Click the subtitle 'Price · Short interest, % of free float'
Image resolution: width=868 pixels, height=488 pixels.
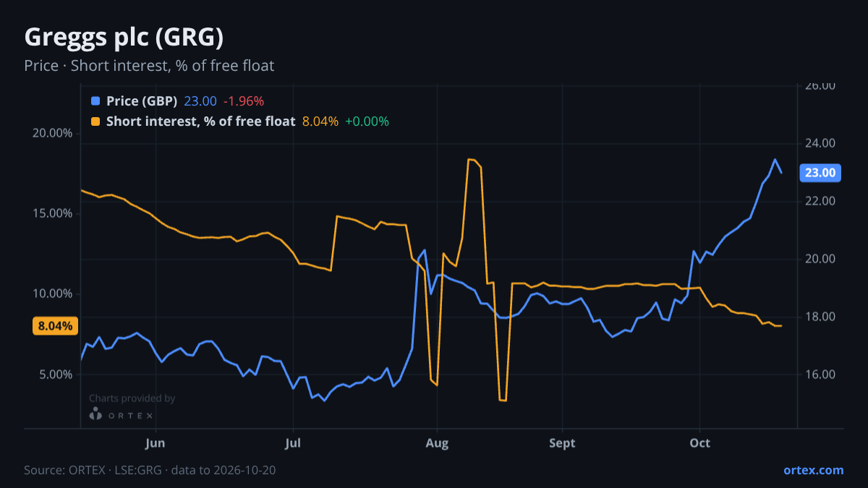coord(149,66)
